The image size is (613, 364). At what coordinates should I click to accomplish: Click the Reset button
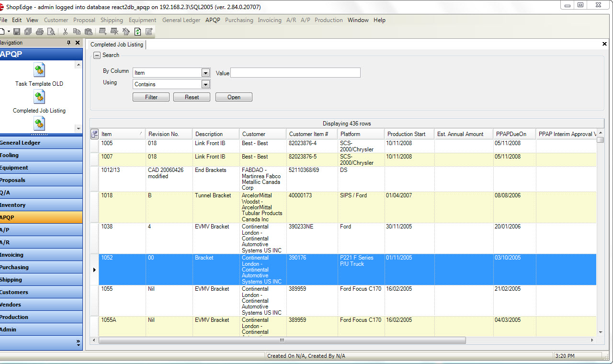(x=192, y=97)
